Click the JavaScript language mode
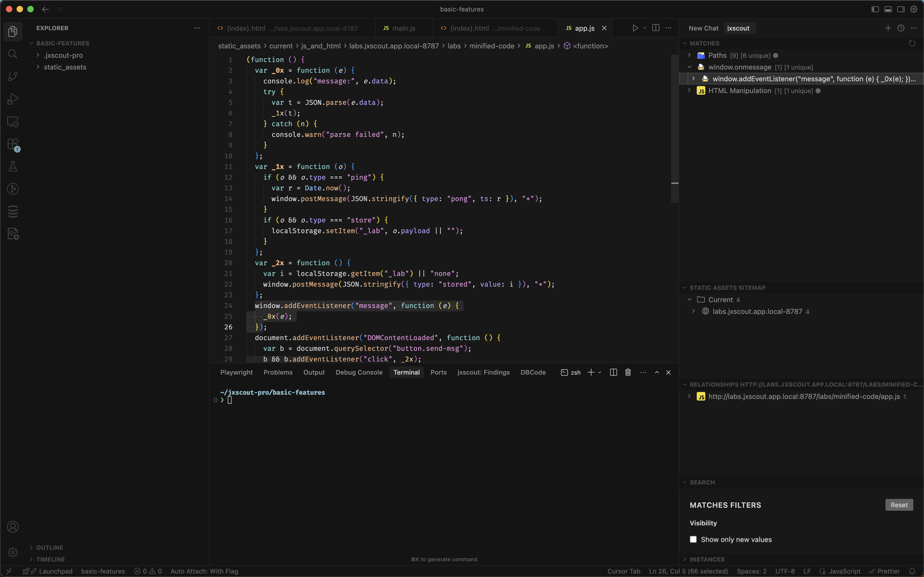Image resolution: width=924 pixels, height=577 pixels. coord(844,571)
